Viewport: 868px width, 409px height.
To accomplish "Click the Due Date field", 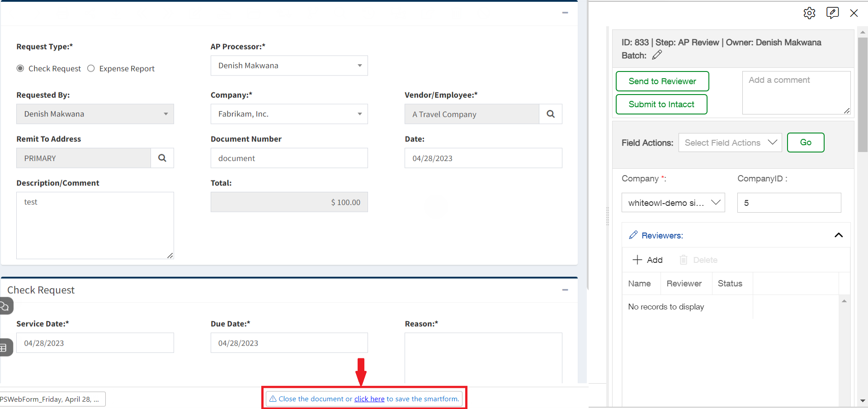I will point(289,343).
